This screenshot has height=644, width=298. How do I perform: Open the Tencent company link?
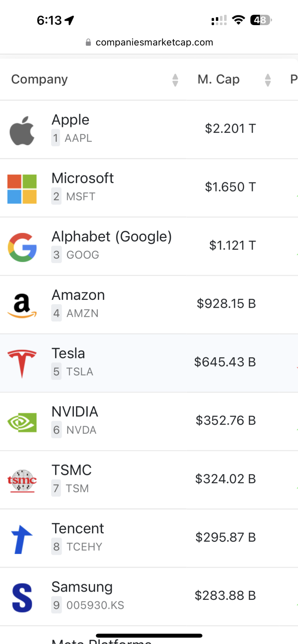tap(78, 528)
